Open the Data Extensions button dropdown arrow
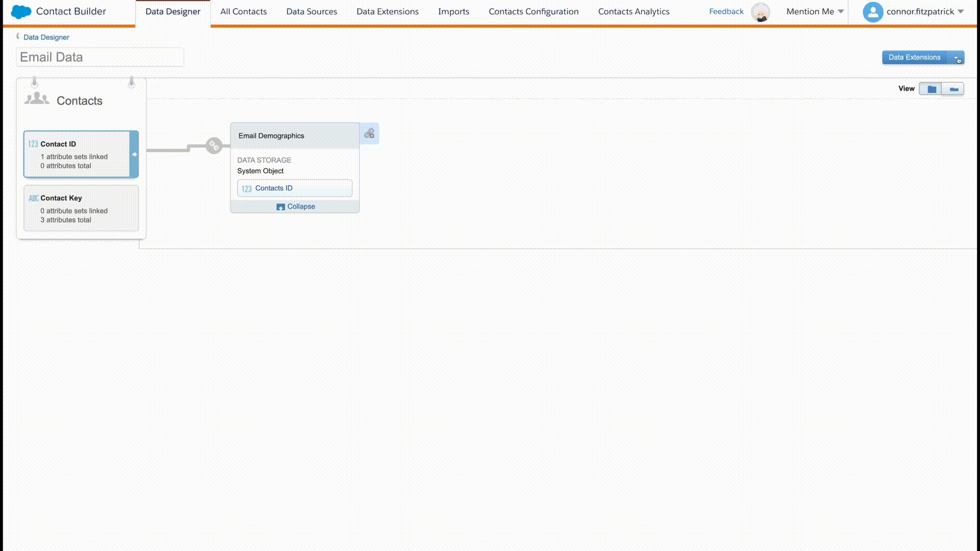The width and height of the screenshot is (980, 551). (x=957, y=58)
